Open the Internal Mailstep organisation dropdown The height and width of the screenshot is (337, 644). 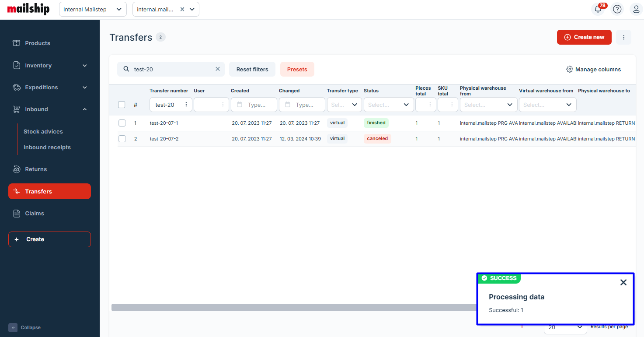(x=93, y=9)
